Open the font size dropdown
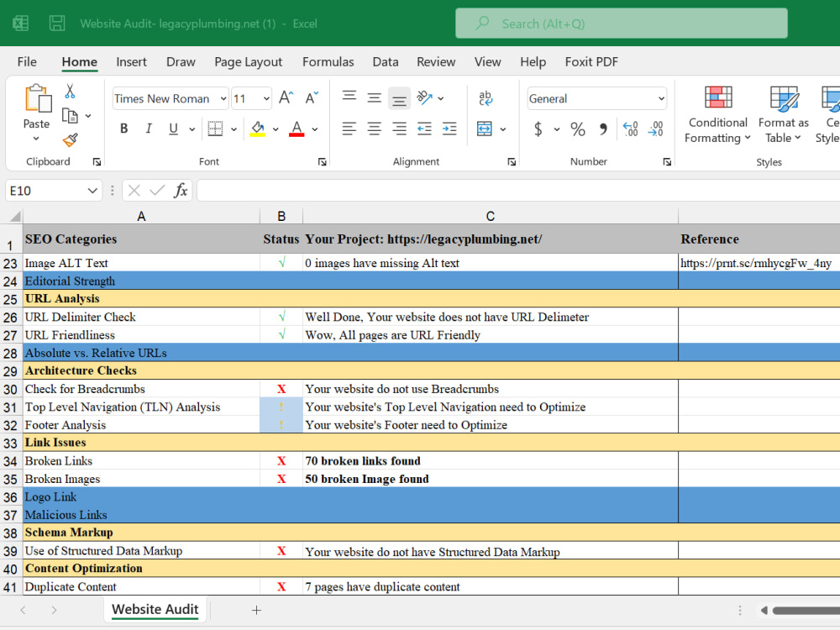The image size is (840, 630). pyautogui.click(x=266, y=98)
